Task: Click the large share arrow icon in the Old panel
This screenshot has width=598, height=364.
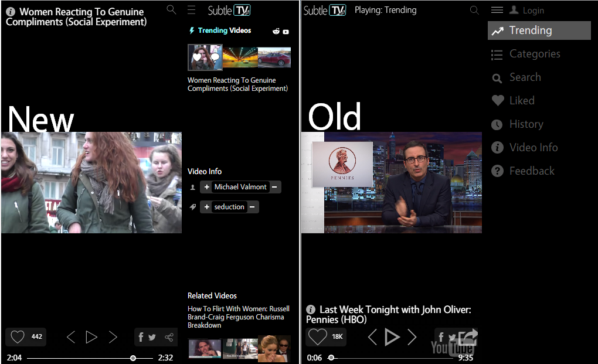Action: tap(468, 337)
